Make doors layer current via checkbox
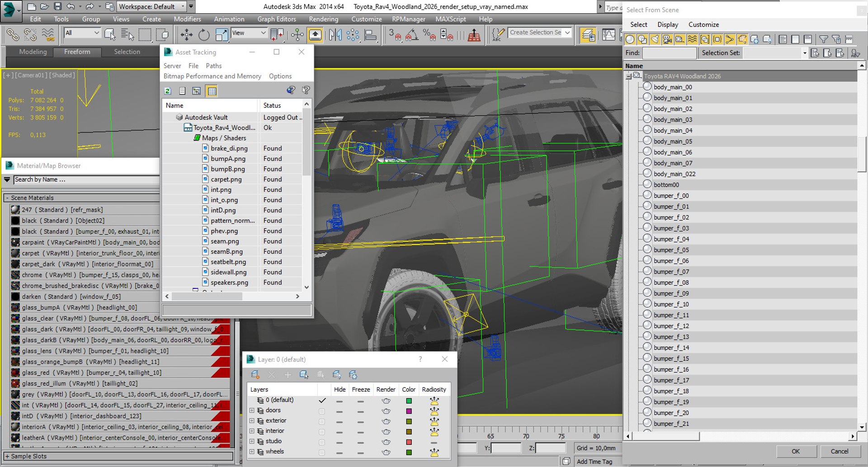This screenshot has width=868, height=467. coord(322,411)
